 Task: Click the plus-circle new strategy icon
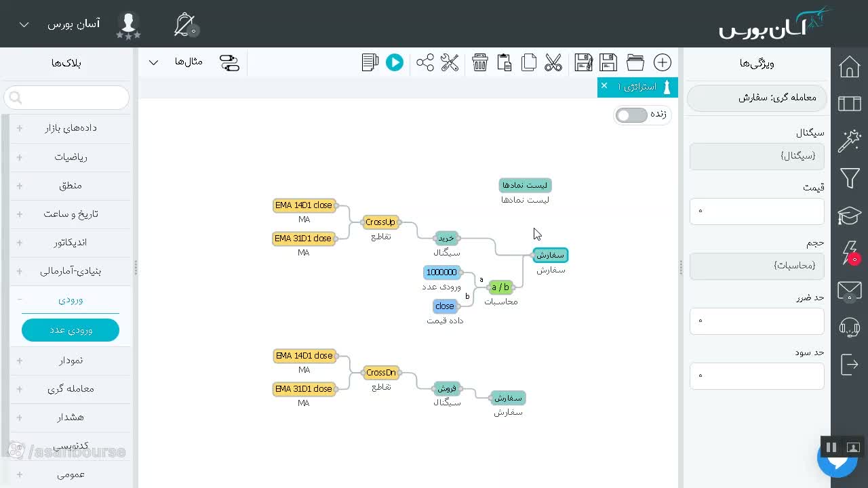(x=663, y=62)
